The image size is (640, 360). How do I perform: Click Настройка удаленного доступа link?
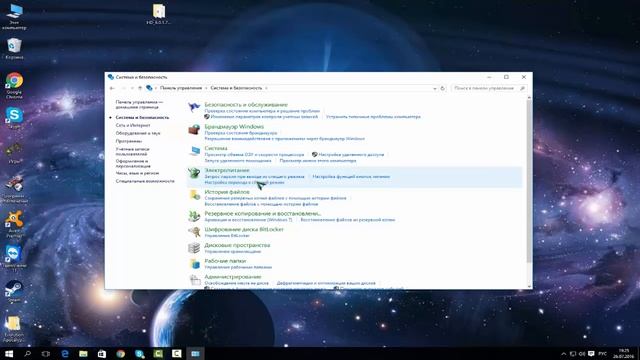[x=351, y=155]
